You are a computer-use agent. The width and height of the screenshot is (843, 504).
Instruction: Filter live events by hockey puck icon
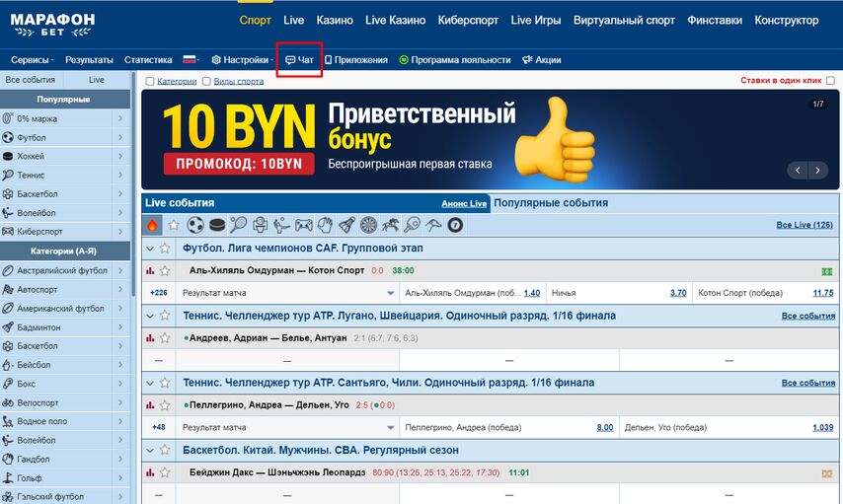point(217,225)
